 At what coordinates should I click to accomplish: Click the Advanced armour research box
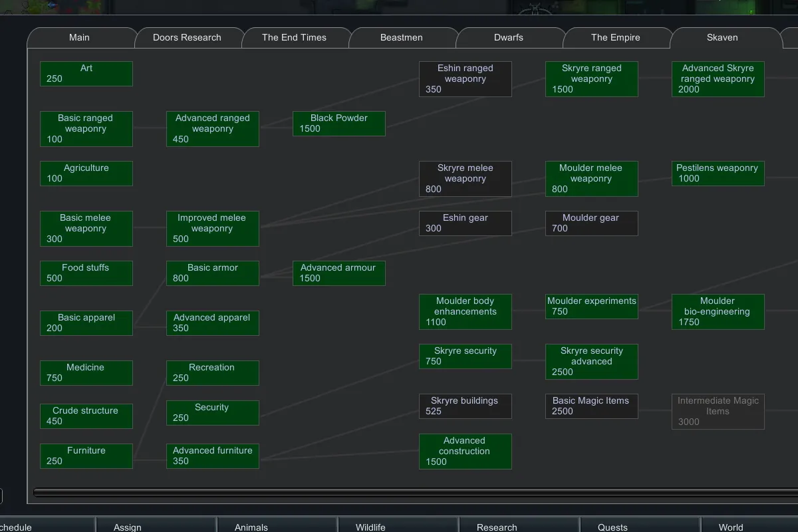tap(338, 273)
